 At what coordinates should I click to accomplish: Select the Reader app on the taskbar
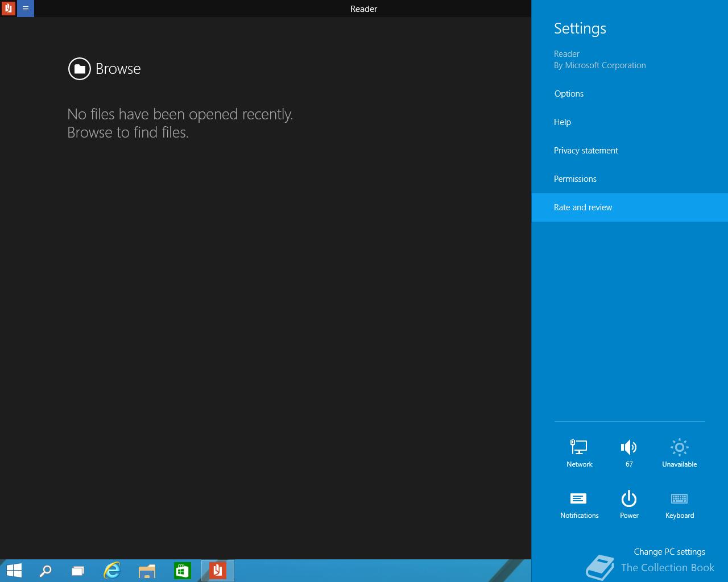[217, 571]
